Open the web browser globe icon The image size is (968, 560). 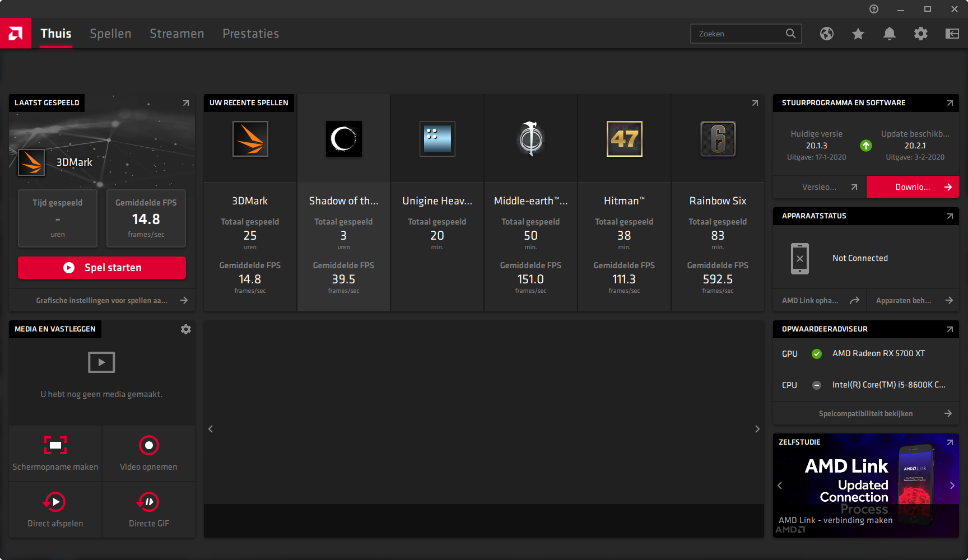[827, 34]
